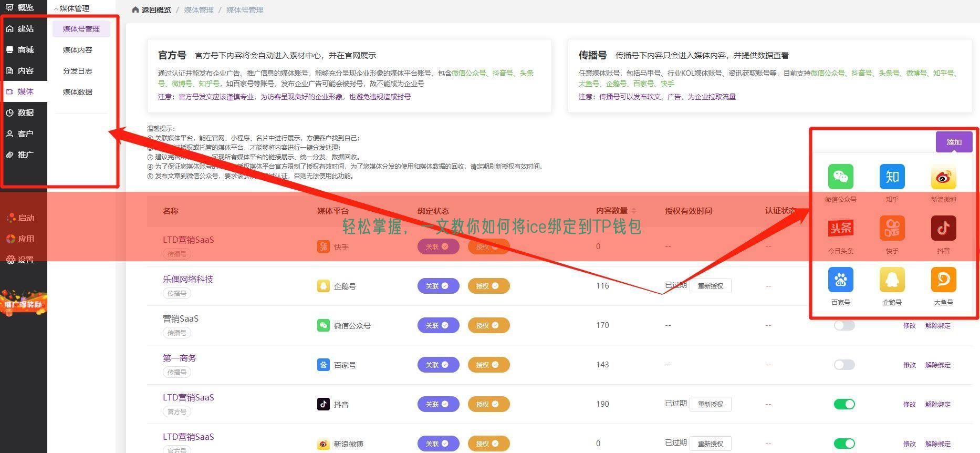Click 重新授权 on 乐偶网络科技 row
Viewport: 980px width, 453px height.
(710, 286)
